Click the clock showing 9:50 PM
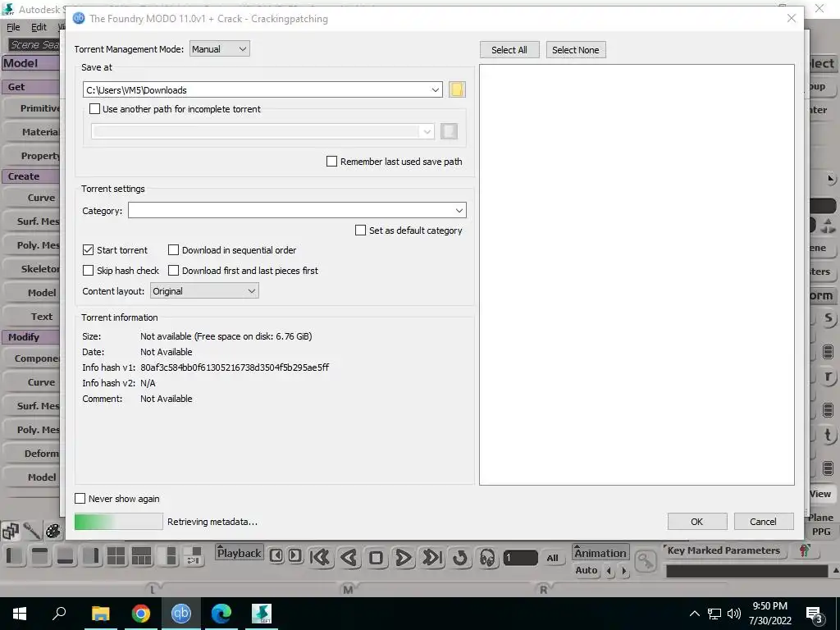Viewport: 840px width, 630px height. (769, 606)
